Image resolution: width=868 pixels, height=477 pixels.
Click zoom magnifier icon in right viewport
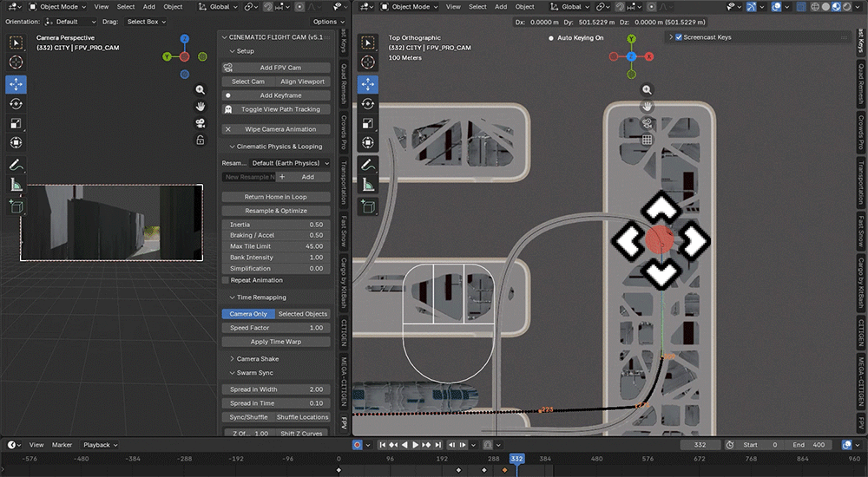coord(647,89)
